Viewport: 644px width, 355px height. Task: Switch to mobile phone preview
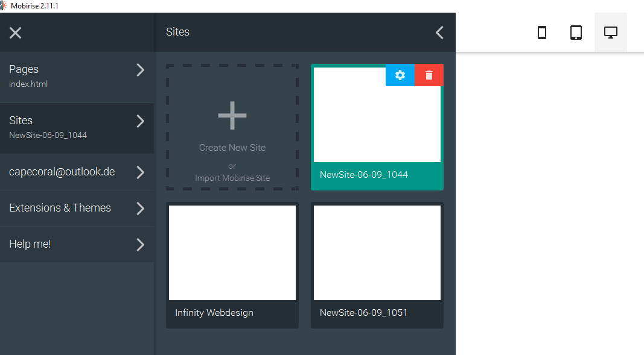542,33
